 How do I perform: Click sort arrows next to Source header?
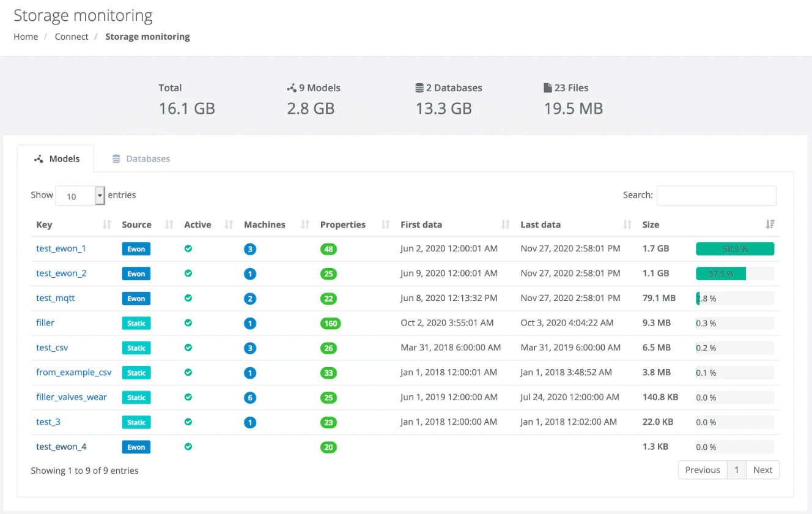click(169, 225)
